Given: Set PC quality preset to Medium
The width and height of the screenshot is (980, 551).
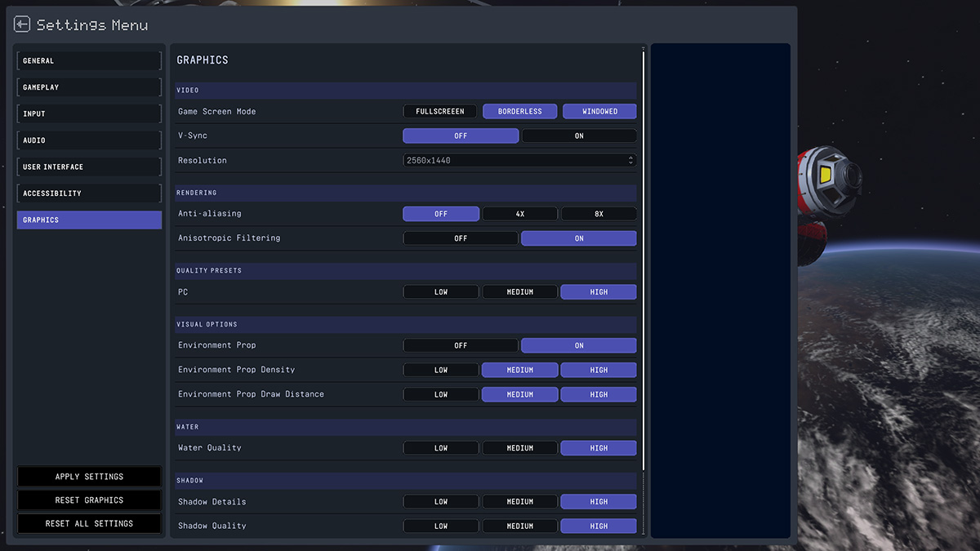Looking at the screenshot, I should pyautogui.click(x=519, y=292).
